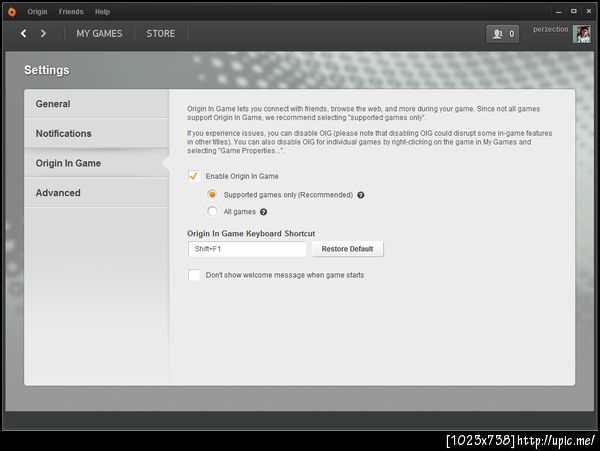Go back with the left arrow
The height and width of the screenshot is (451, 600).
pyautogui.click(x=24, y=34)
